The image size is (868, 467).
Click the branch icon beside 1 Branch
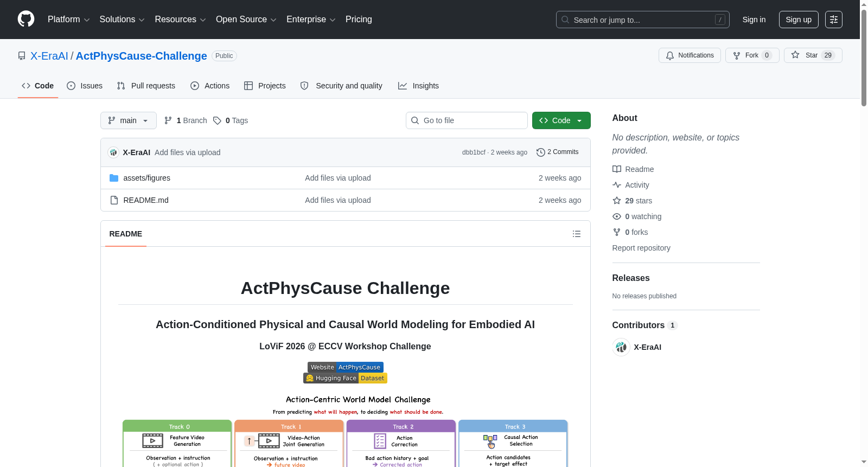168,120
